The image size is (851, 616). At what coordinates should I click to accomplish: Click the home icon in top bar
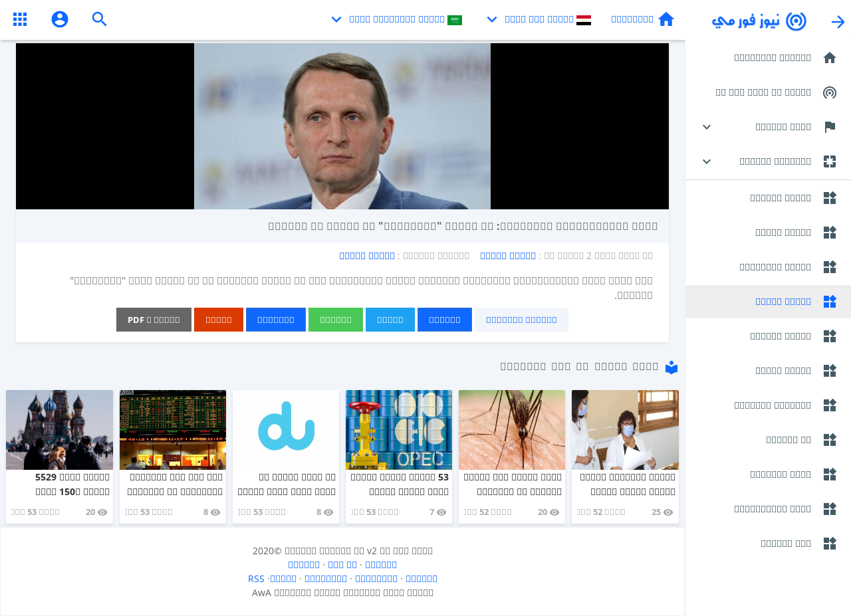666,19
